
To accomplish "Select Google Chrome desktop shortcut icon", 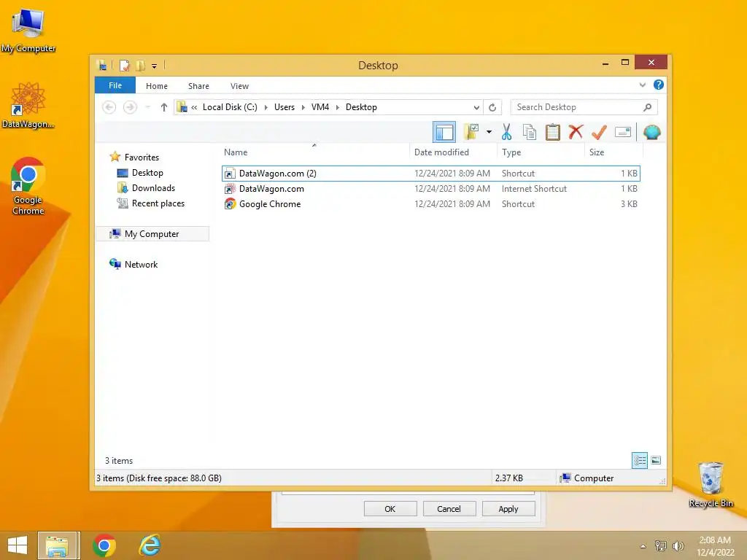I will [x=28, y=186].
